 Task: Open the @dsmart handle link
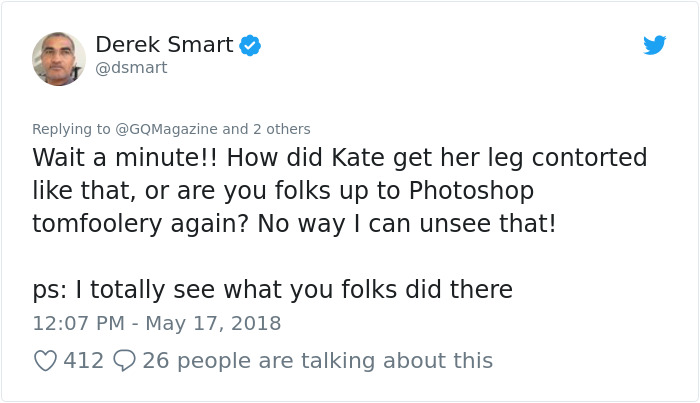131,68
